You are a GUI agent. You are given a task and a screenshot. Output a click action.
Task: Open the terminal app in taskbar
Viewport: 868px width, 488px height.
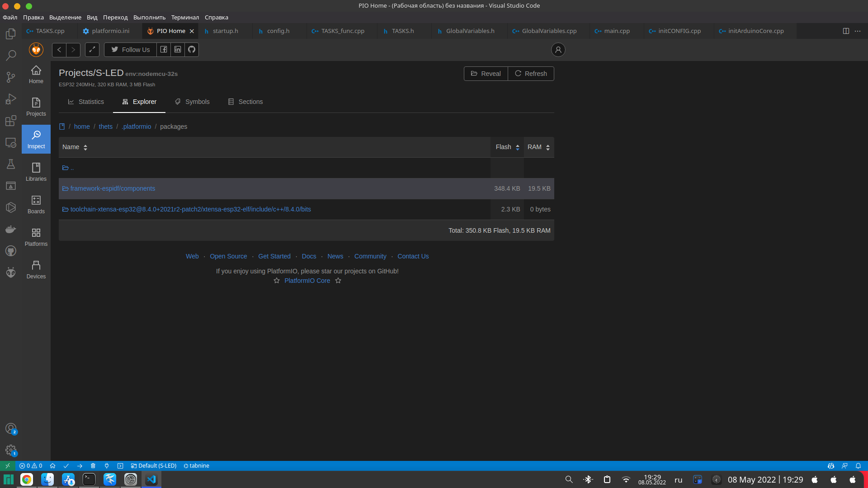89,479
